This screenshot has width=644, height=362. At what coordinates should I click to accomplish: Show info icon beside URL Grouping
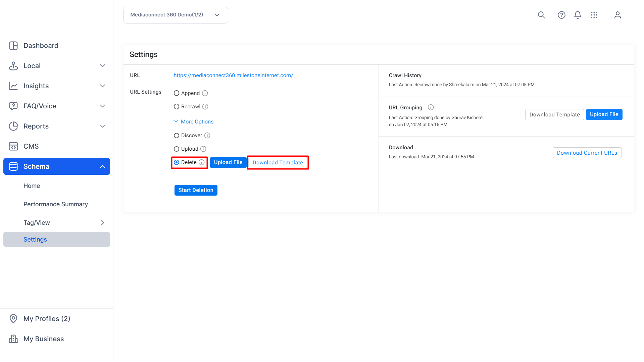tap(431, 107)
